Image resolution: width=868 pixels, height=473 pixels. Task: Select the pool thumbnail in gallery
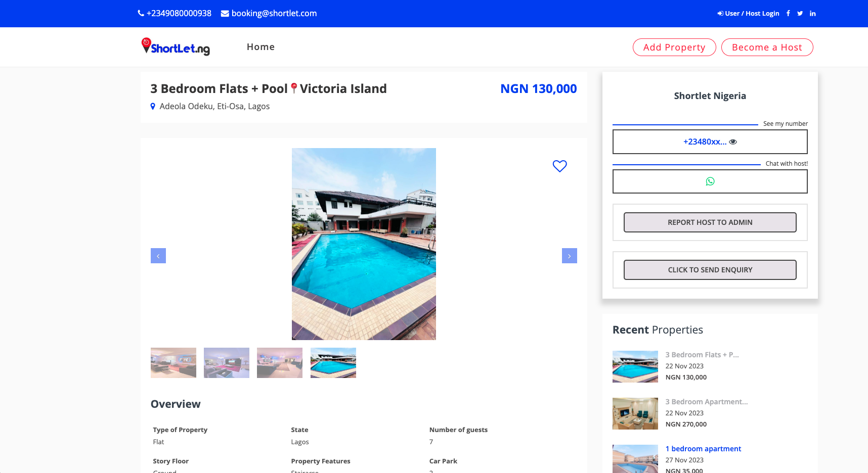[333, 363]
